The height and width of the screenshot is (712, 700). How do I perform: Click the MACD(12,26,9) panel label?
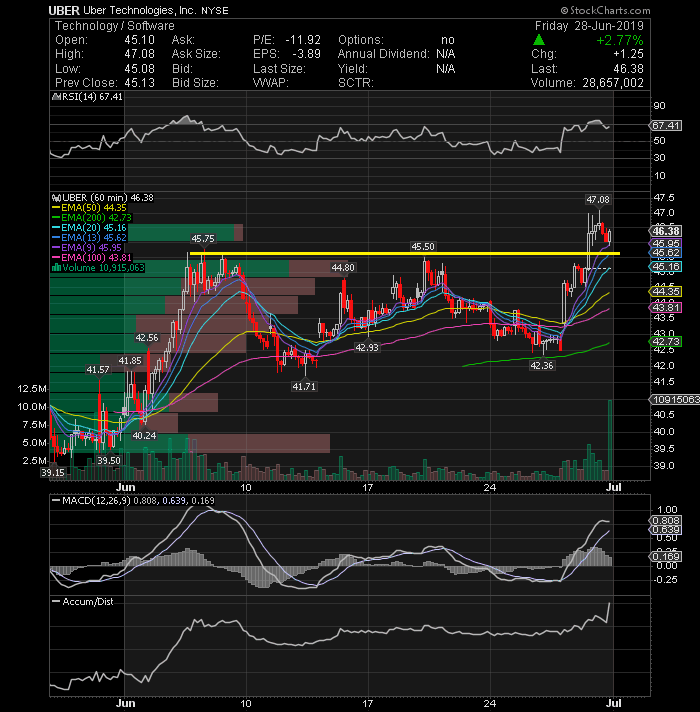tap(96, 500)
